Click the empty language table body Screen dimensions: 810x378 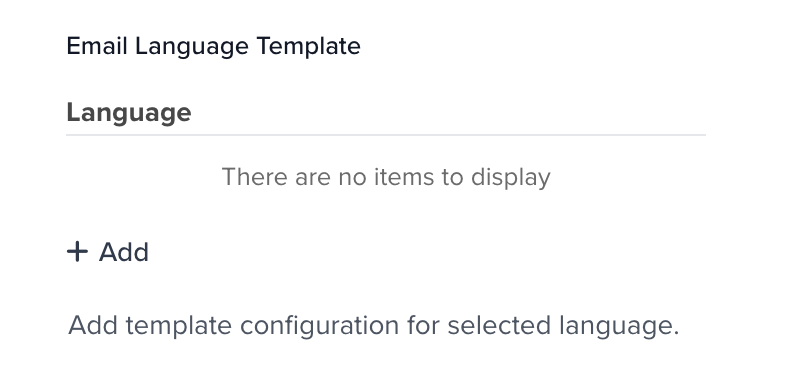pos(386,177)
